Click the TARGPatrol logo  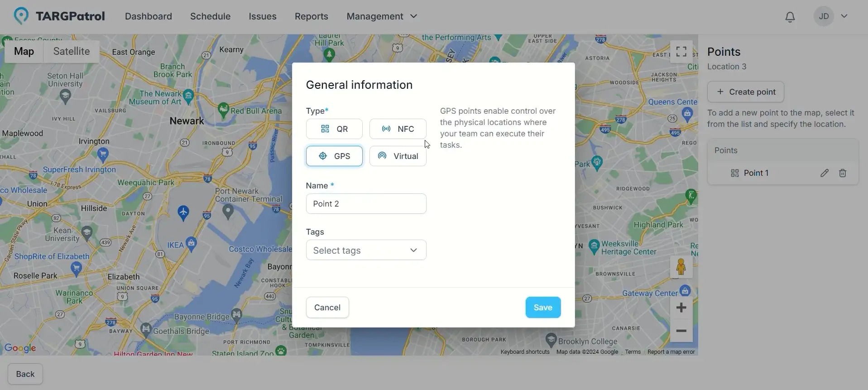click(59, 16)
